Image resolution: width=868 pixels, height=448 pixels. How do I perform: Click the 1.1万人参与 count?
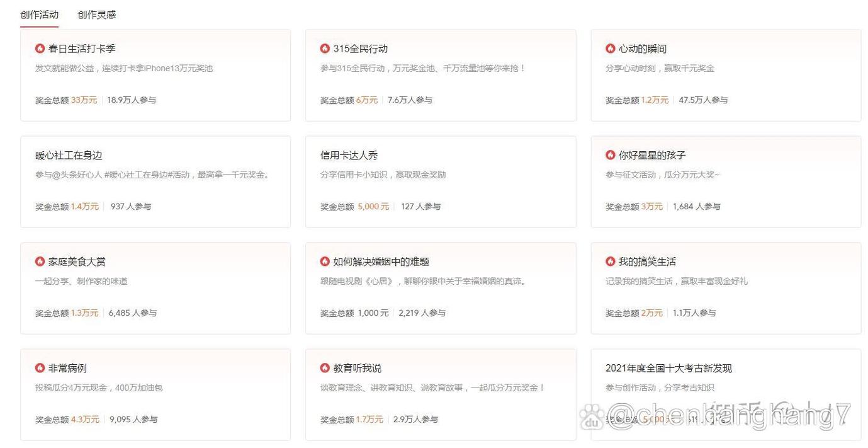point(695,313)
